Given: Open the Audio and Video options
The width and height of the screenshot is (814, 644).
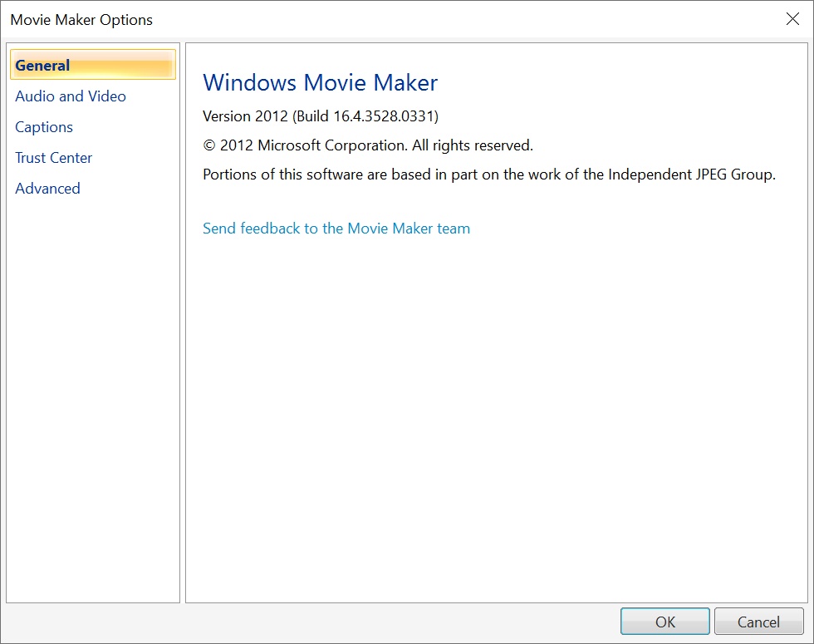Looking at the screenshot, I should [71, 96].
